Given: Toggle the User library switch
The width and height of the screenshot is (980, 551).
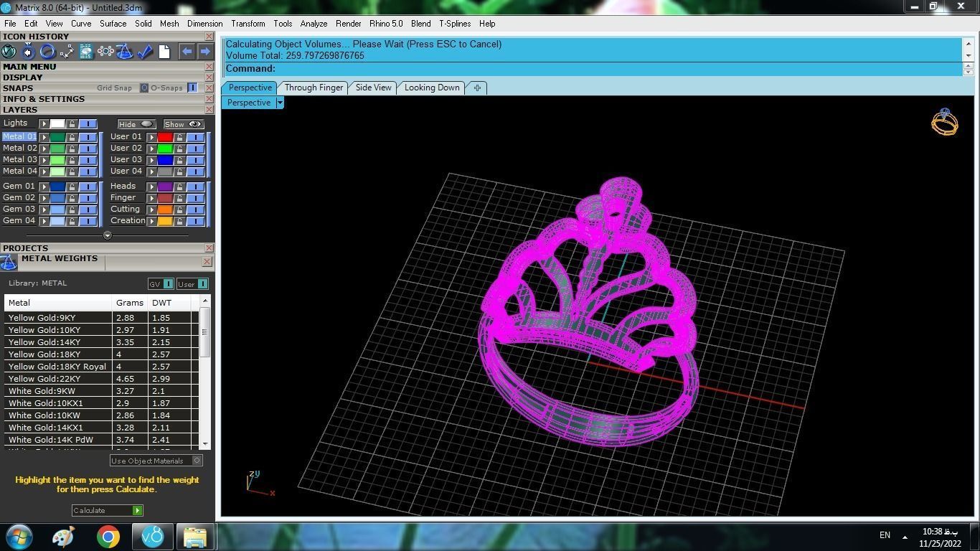Looking at the screenshot, I should coord(202,284).
